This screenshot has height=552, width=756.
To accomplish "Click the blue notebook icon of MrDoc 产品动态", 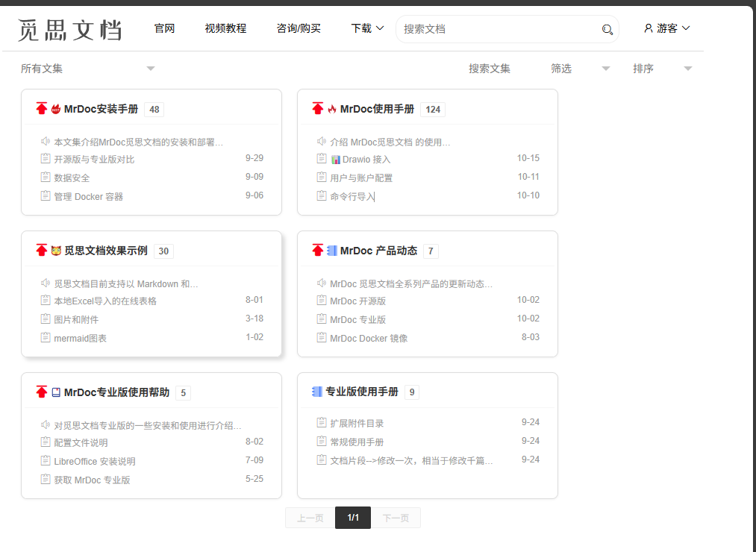I will pyautogui.click(x=331, y=251).
